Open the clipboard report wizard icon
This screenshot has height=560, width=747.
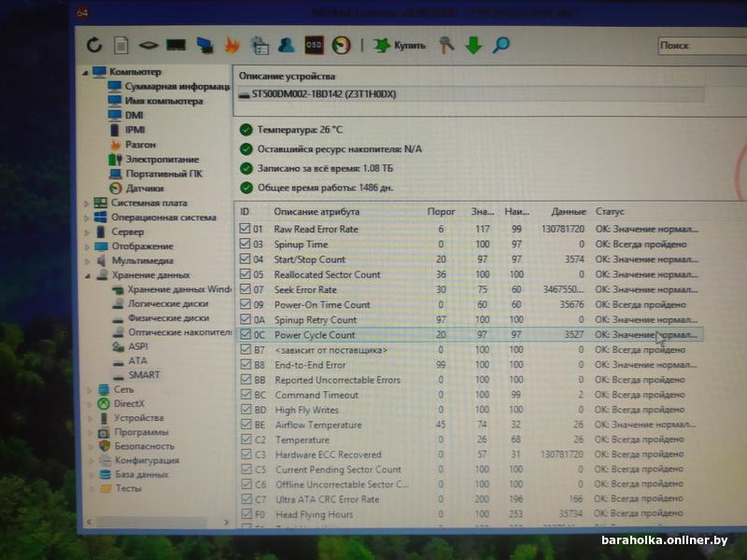coord(260,45)
